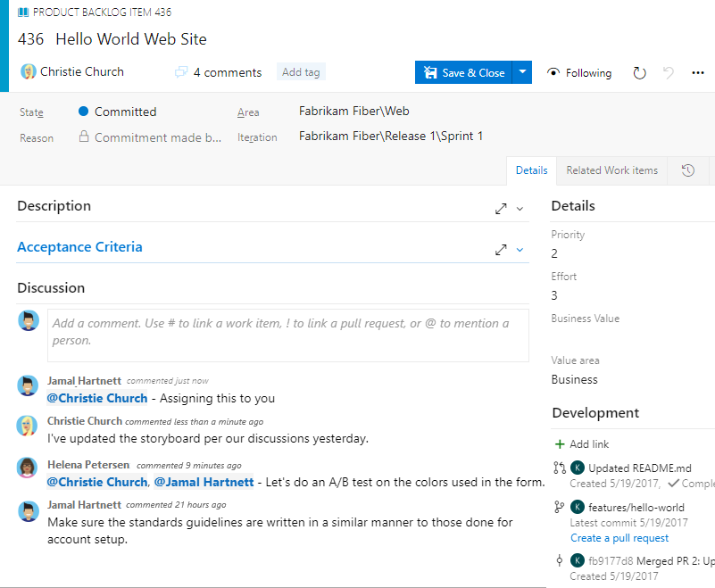Toggle Following for this work item

coord(578,72)
